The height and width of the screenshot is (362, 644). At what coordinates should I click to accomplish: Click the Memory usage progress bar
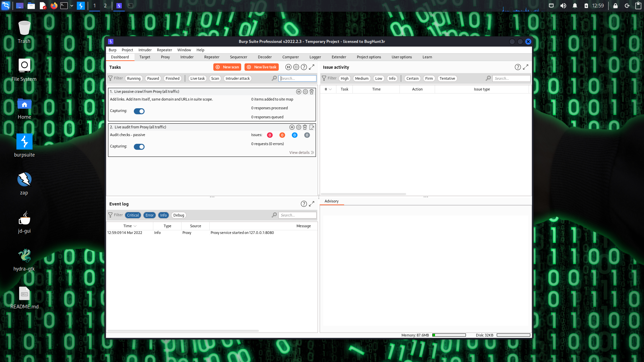(449, 335)
